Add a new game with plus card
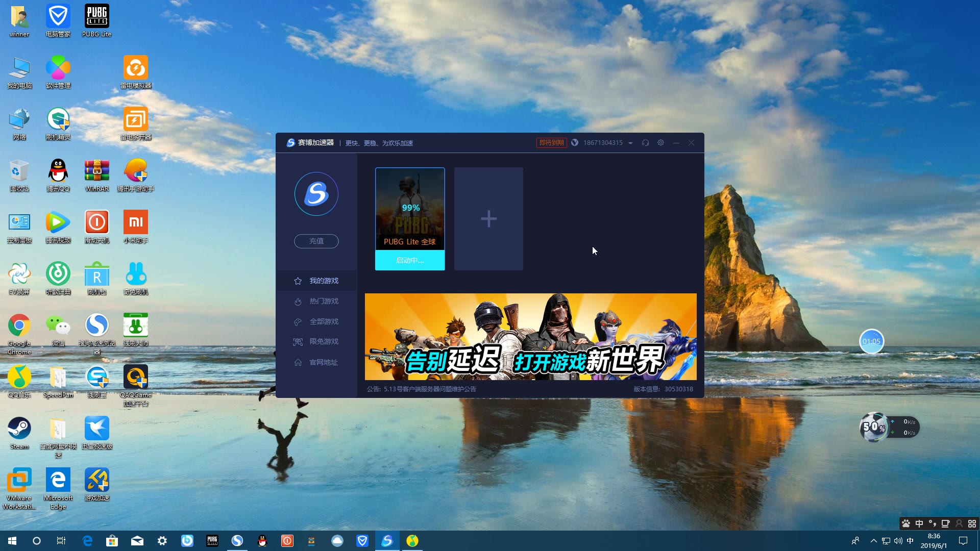The width and height of the screenshot is (980, 551). point(488,219)
